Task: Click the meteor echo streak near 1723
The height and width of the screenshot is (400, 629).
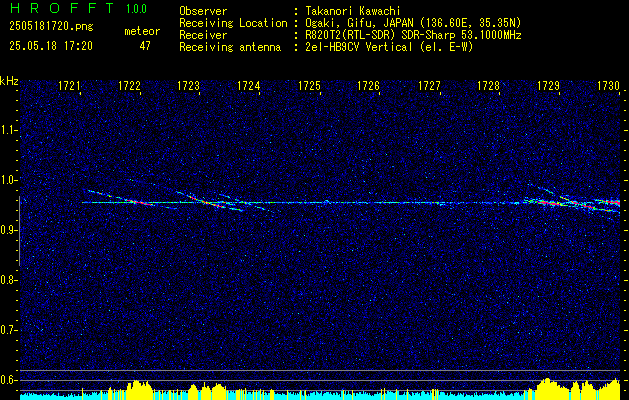Action: click(x=211, y=201)
